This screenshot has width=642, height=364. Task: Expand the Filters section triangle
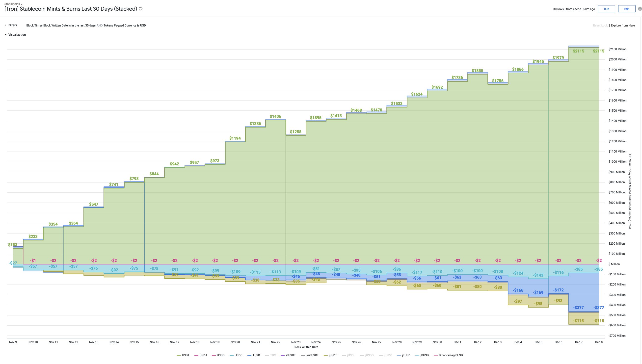[x=5, y=25]
